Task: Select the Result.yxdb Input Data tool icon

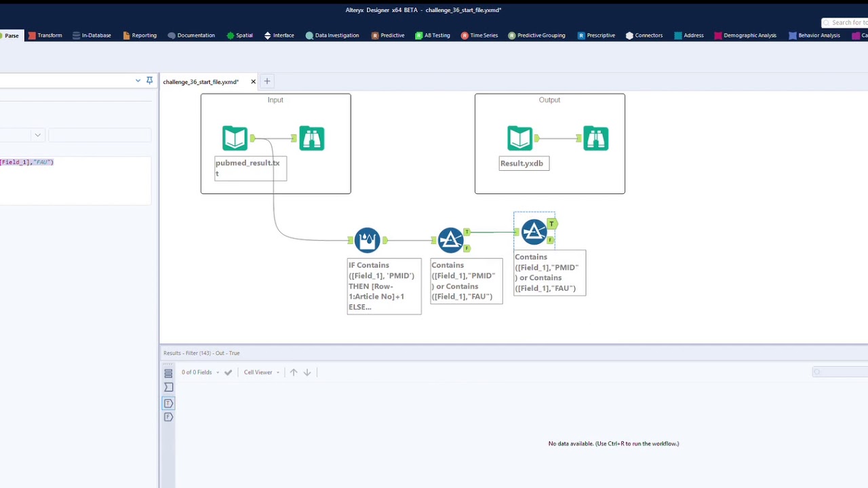Action: click(520, 138)
